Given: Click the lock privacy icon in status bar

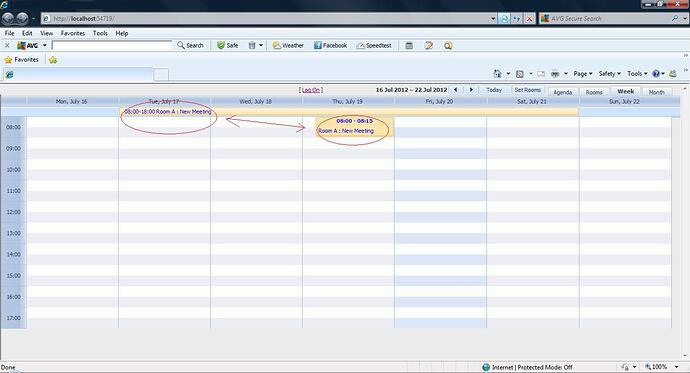Looking at the screenshot, I should coord(625,367).
